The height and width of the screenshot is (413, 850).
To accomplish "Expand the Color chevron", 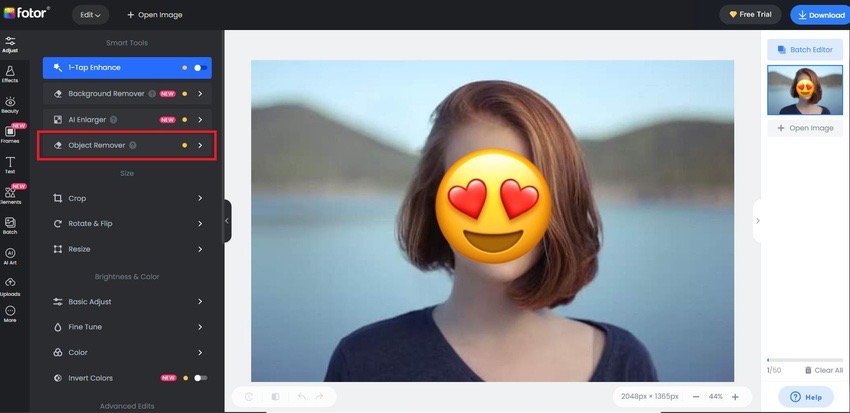I will click(200, 352).
